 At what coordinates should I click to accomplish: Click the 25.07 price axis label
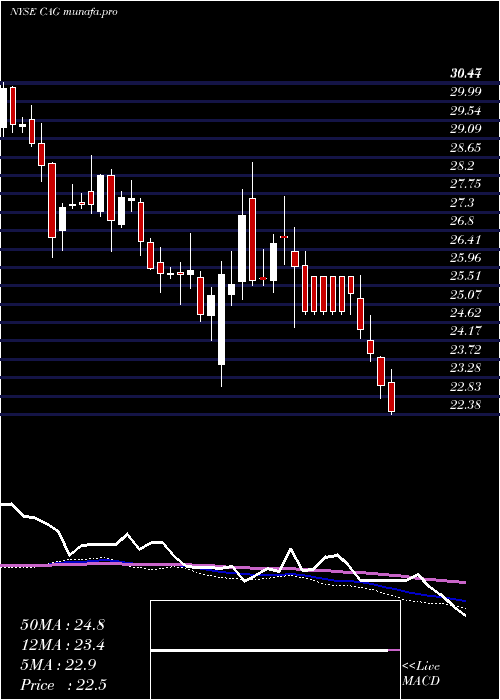466,295
